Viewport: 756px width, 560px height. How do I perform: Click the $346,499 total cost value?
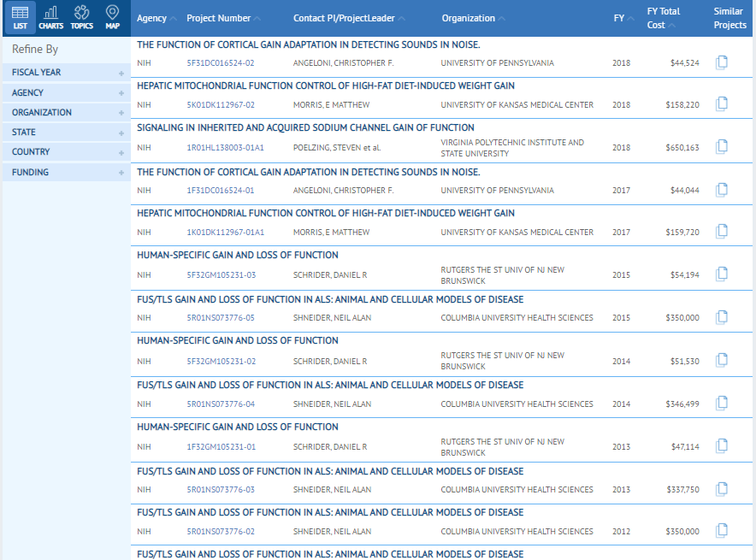coord(682,404)
